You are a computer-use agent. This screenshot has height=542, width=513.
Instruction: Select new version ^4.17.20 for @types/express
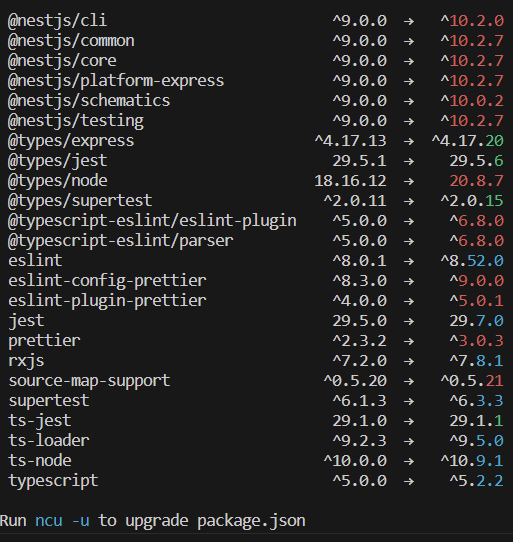tap(468, 141)
